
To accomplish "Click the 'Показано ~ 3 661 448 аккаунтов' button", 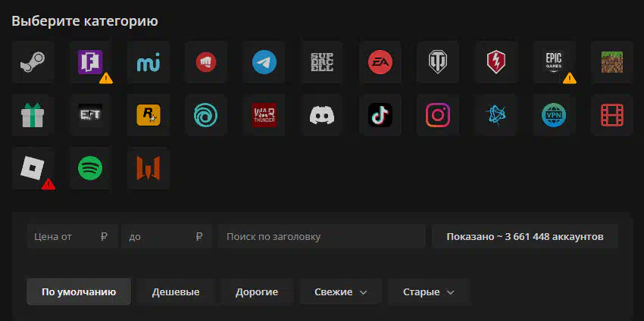I will (525, 236).
